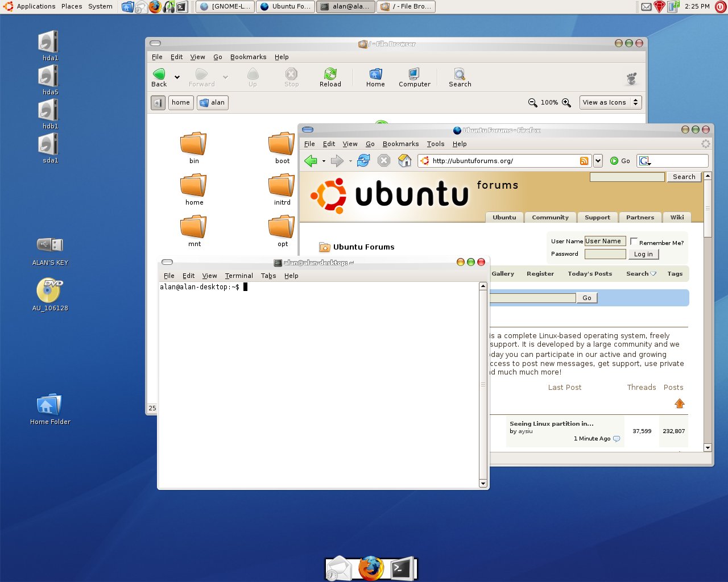The height and width of the screenshot is (582, 728).
Task: Click the Firefox page vertical scrollbar thumb
Action: [x=708, y=208]
